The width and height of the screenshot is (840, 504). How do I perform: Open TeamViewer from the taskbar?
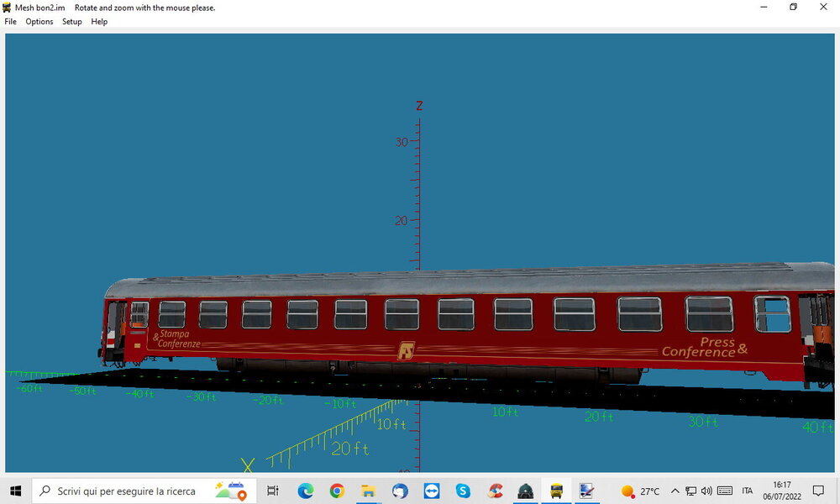point(431,491)
